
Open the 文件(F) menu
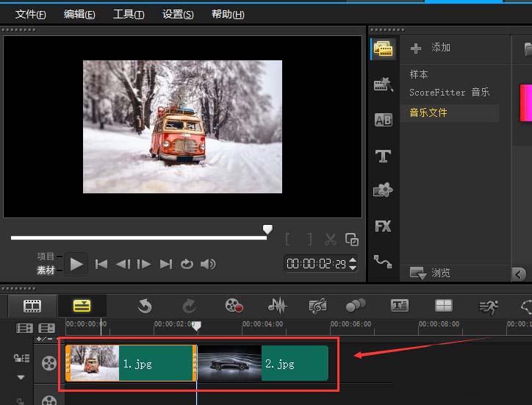point(30,15)
